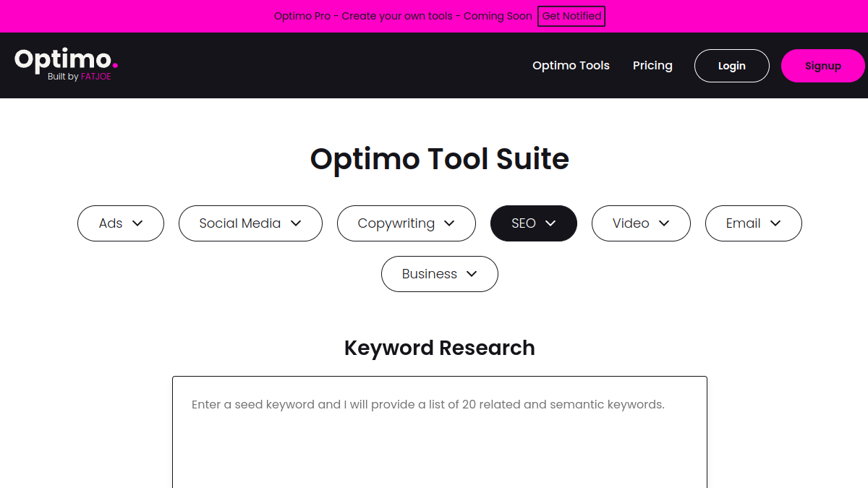Click the Built by FATJOE tagline
This screenshot has height=488, width=868.
click(80, 77)
